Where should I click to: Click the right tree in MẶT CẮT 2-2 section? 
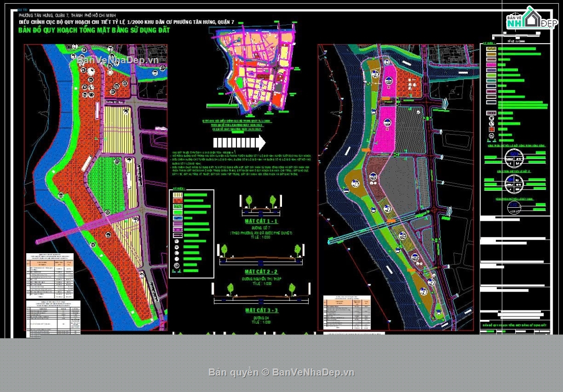tap(297, 249)
